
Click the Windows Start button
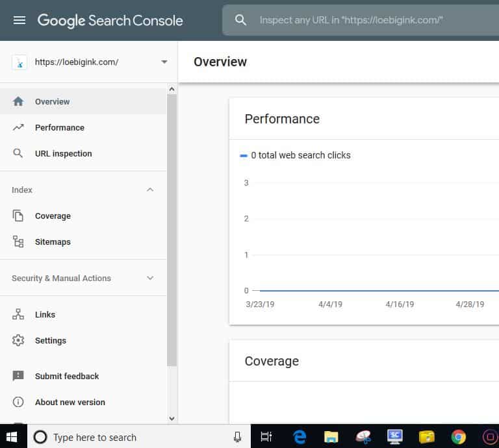pyautogui.click(x=12, y=437)
